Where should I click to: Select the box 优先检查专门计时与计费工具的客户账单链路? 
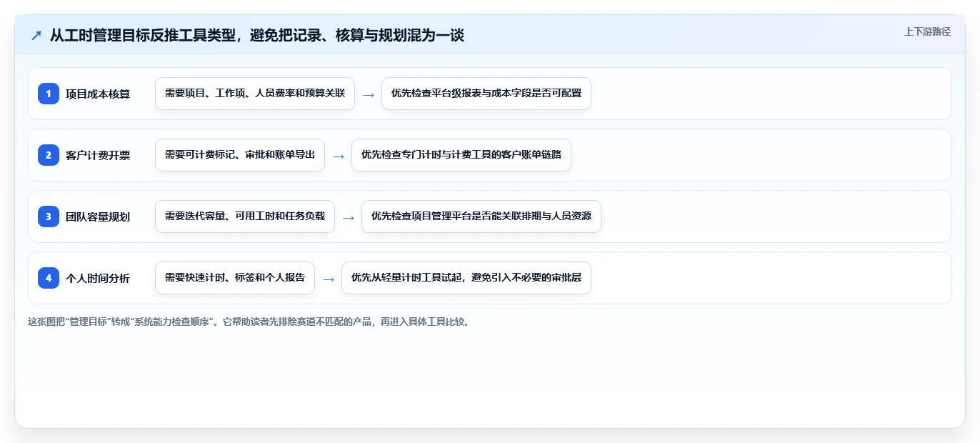point(461,155)
